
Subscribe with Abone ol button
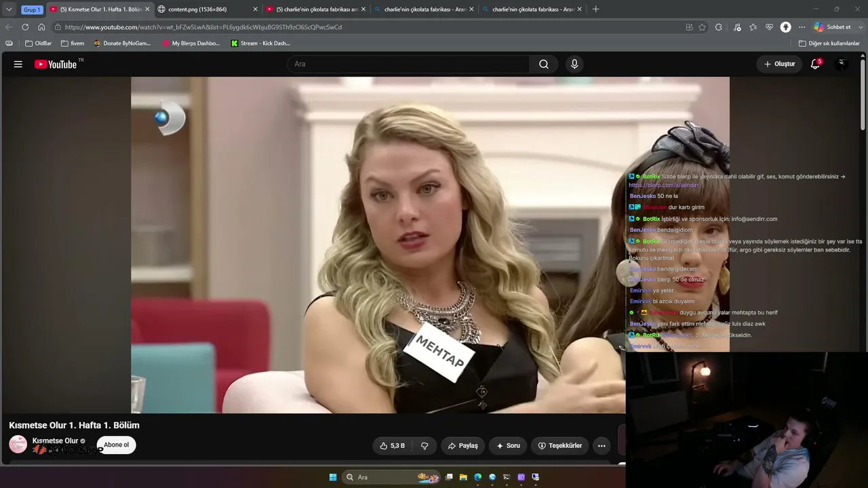[116, 445]
